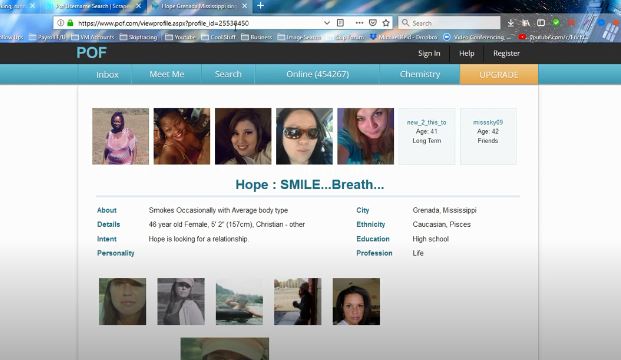The height and width of the screenshot is (360, 621).
Task: Click the site information icon in address bar
Action: 61,23
